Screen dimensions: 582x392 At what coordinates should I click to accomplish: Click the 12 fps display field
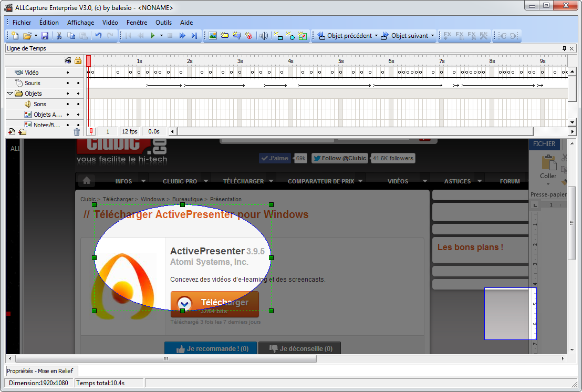(130, 131)
